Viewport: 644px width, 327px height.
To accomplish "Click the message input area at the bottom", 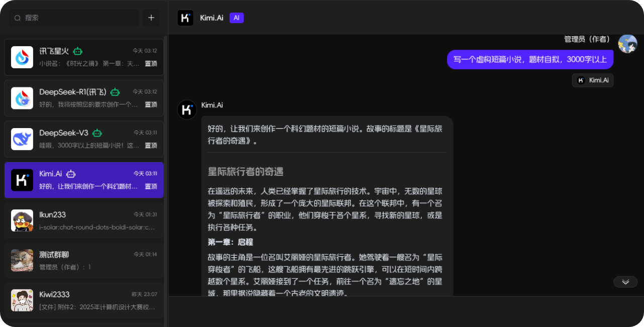I will pos(406,311).
